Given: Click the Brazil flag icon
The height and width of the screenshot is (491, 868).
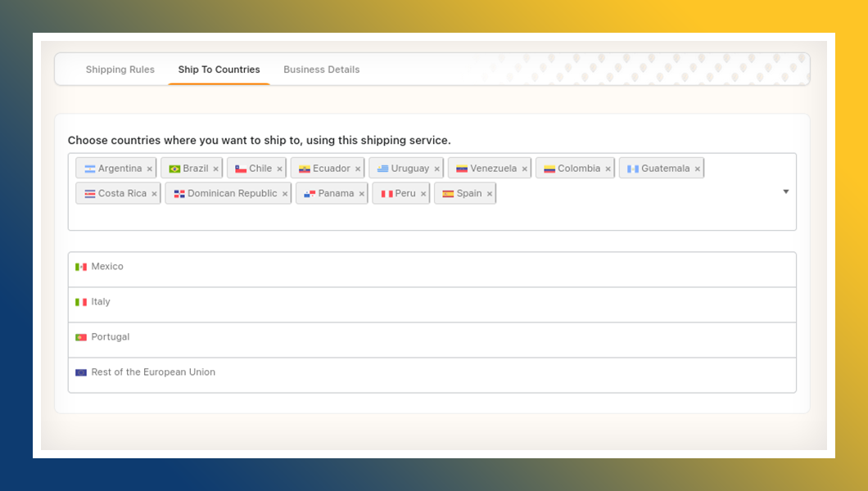Looking at the screenshot, I should coord(174,169).
